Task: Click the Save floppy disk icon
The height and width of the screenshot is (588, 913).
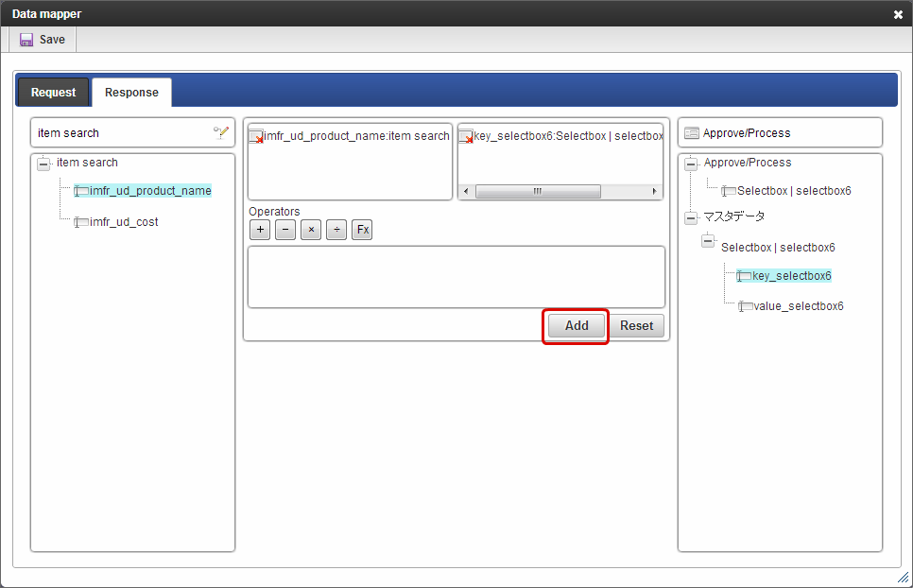Action: pos(26,40)
